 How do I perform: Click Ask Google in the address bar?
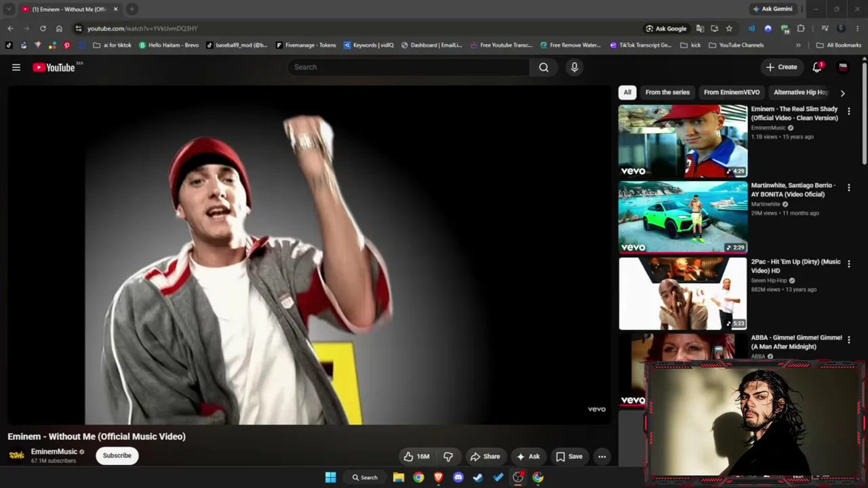[x=667, y=28]
